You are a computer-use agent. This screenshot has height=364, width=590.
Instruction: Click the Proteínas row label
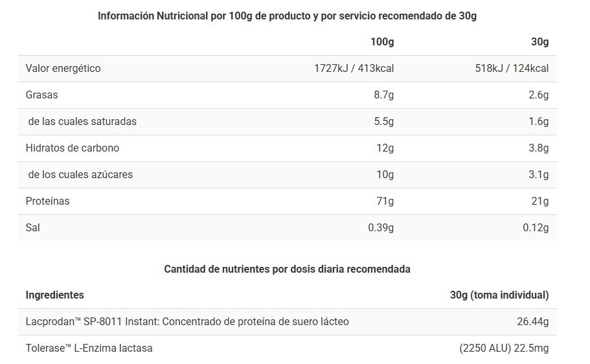point(47,201)
